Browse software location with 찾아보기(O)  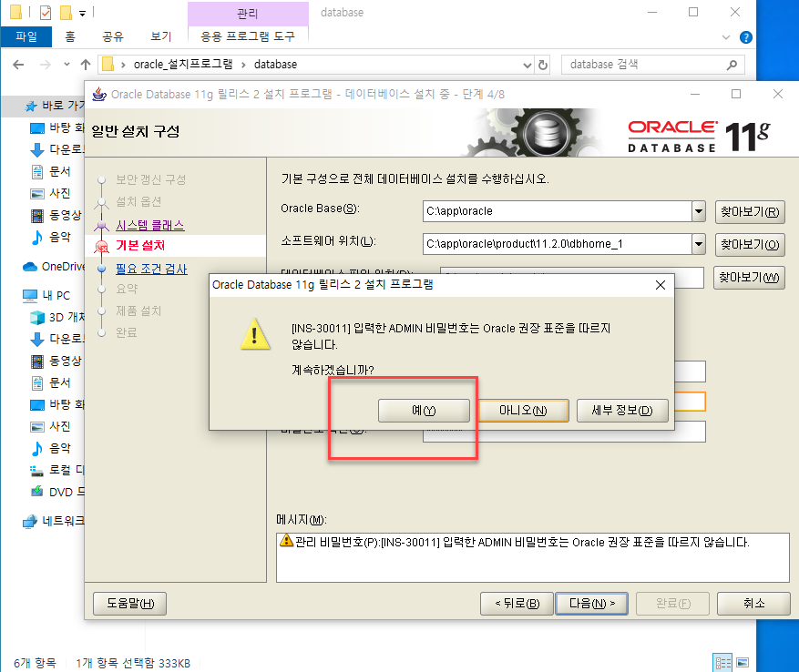tap(750, 245)
